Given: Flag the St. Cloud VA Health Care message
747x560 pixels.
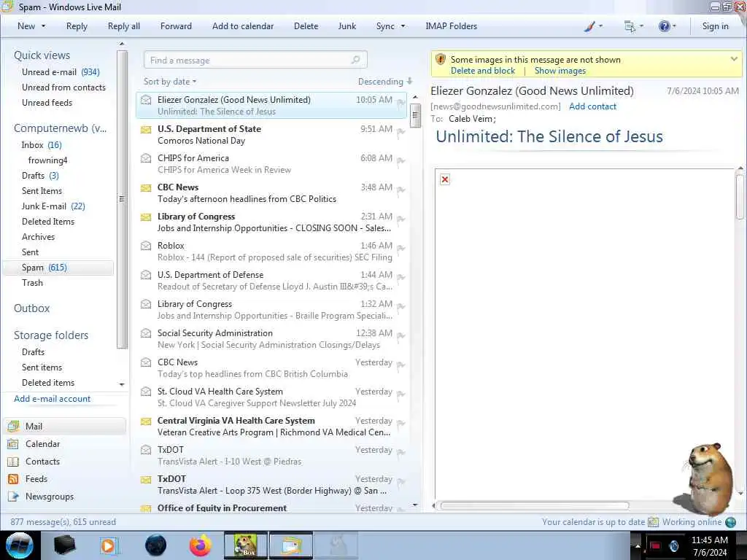Looking at the screenshot, I should 400,394.
